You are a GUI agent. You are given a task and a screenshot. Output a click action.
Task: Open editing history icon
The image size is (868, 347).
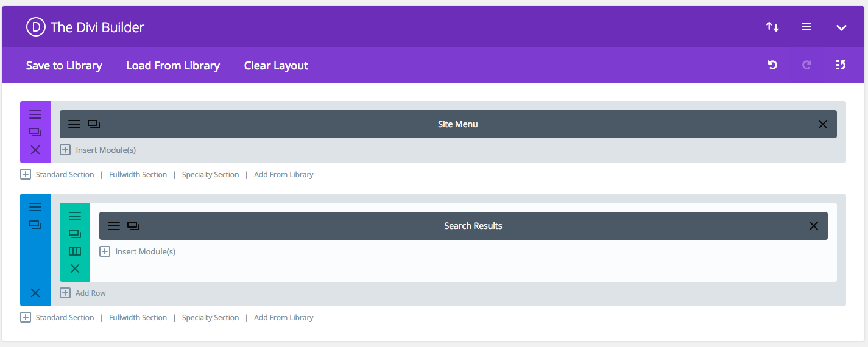[841, 65]
